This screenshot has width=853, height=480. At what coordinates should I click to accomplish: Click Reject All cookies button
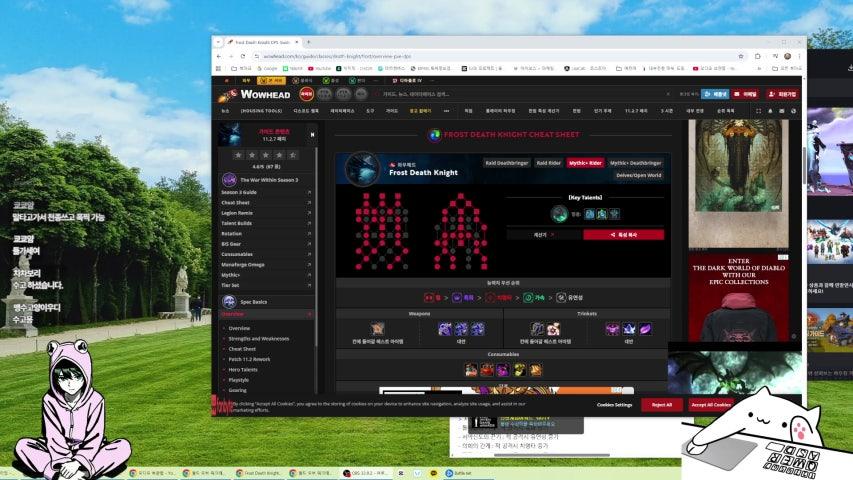(662, 405)
